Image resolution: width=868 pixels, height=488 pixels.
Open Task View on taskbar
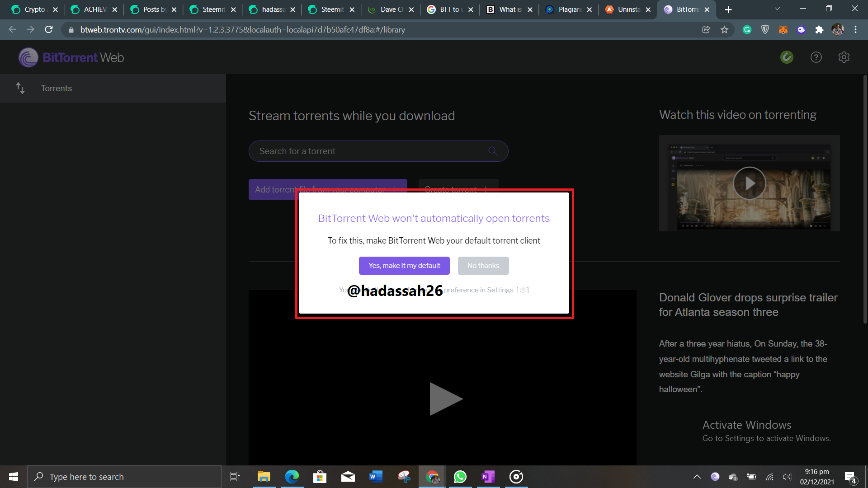(x=235, y=477)
